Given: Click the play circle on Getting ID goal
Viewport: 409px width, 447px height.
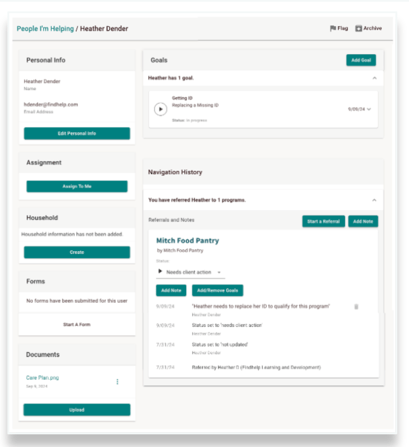Looking at the screenshot, I should pos(160,109).
